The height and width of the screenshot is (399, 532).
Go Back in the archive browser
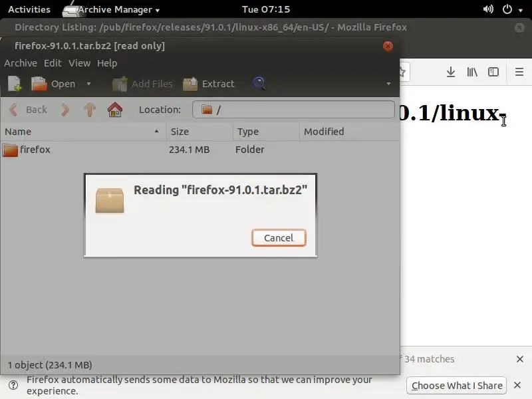pos(28,110)
